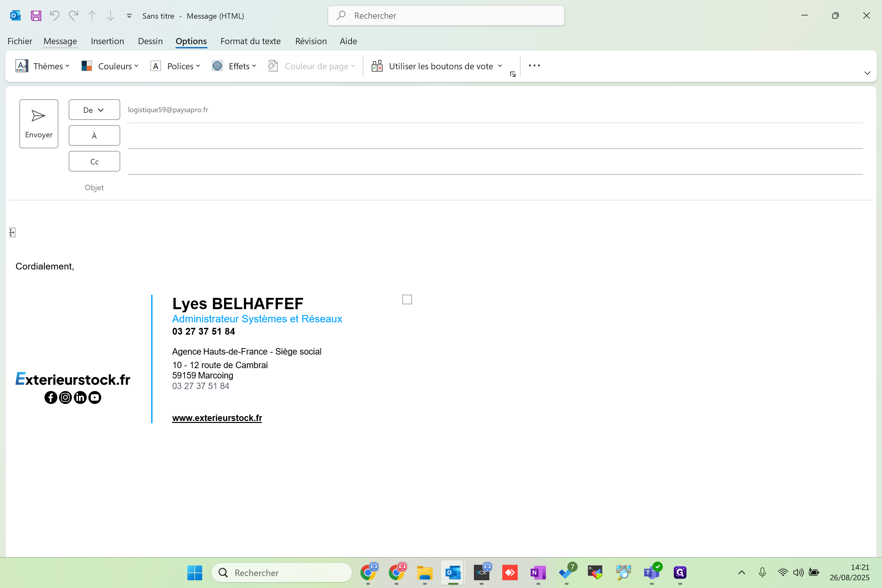Click the LinkedIn icon in signature
The height and width of the screenshot is (588, 882).
(x=80, y=397)
